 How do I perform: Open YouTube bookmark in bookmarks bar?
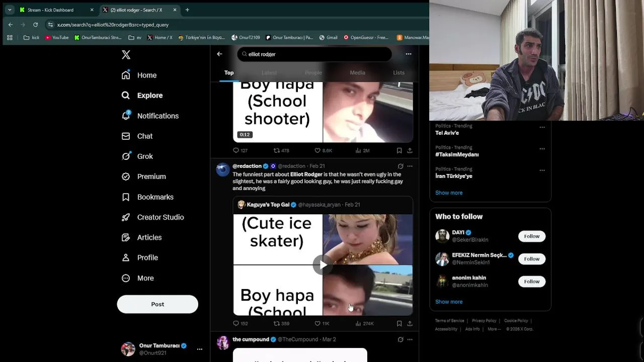pos(57,37)
